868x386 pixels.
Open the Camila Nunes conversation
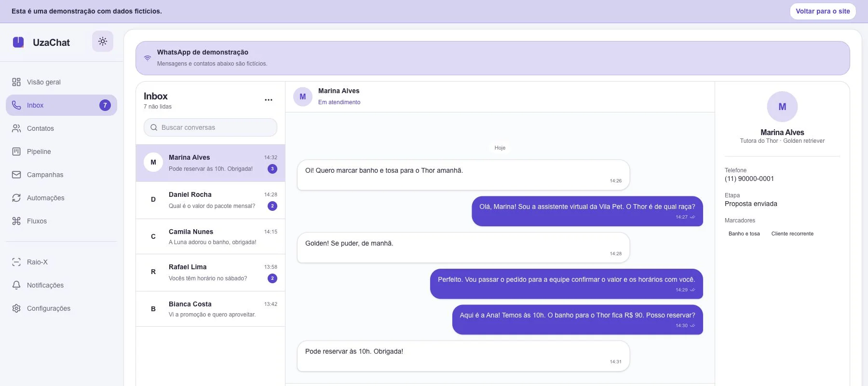[210, 236]
